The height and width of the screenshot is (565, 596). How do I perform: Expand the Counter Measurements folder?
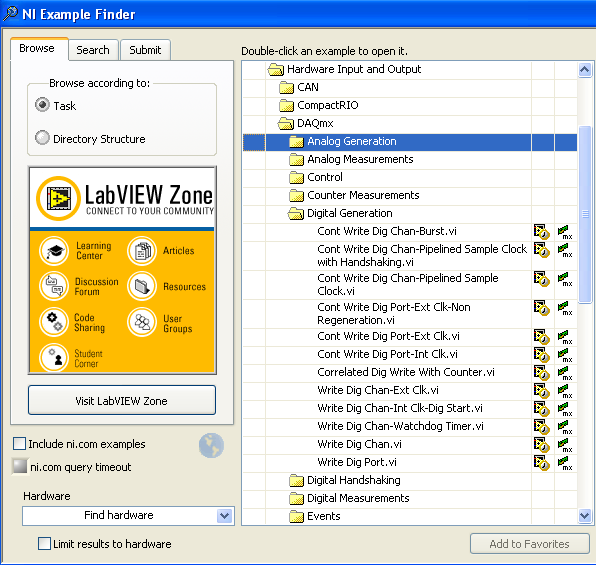296,195
